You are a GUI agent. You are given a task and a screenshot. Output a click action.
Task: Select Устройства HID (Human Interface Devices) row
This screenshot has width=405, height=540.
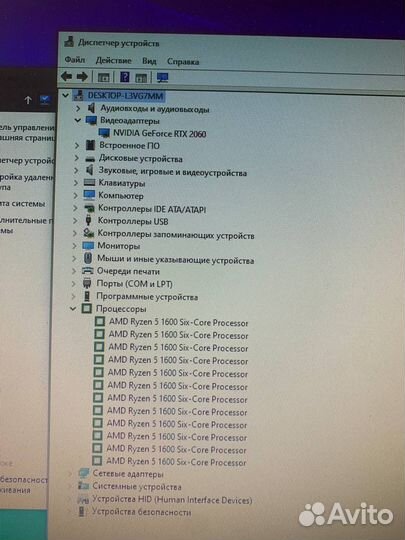172,500
